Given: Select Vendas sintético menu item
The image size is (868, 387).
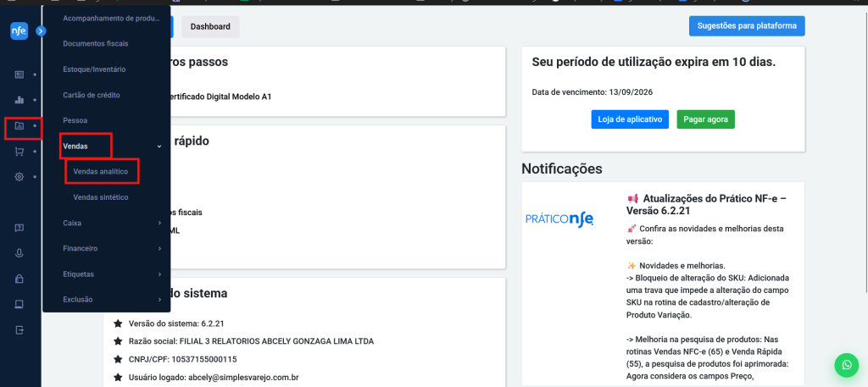Looking at the screenshot, I should 101,197.
